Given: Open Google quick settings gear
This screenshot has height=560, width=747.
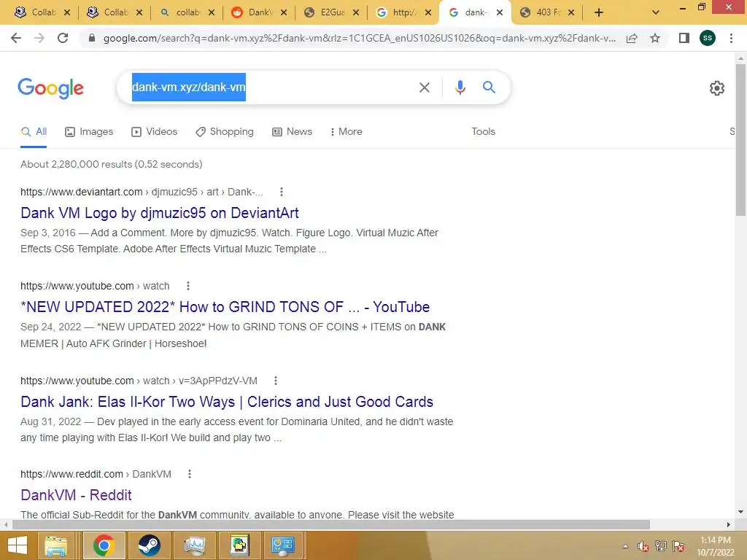Looking at the screenshot, I should point(717,88).
